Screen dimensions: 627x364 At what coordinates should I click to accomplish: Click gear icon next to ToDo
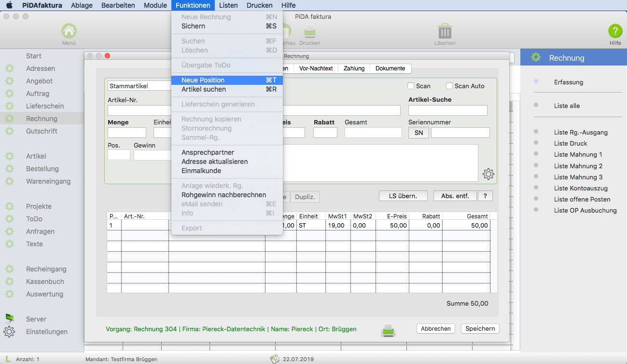tap(10, 219)
